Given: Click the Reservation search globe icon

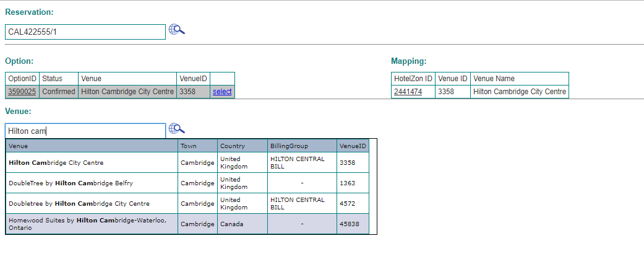Looking at the screenshot, I should point(176,30).
